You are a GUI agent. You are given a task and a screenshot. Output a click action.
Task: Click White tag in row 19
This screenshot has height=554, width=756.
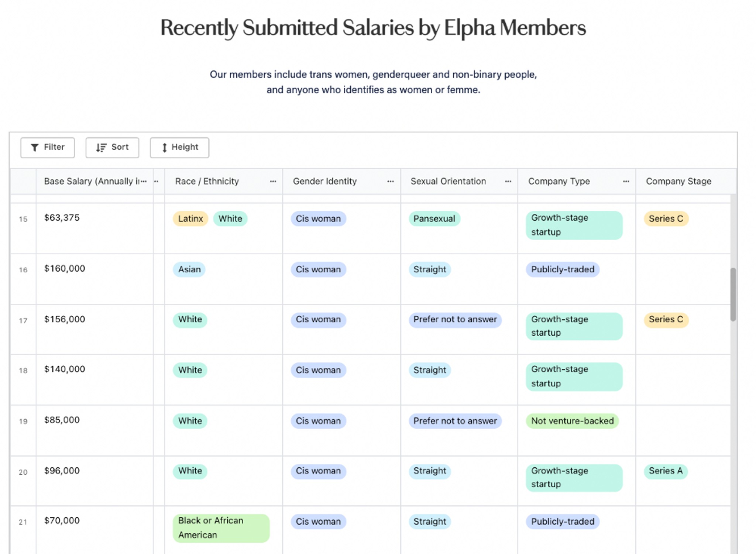[x=190, y=421]
